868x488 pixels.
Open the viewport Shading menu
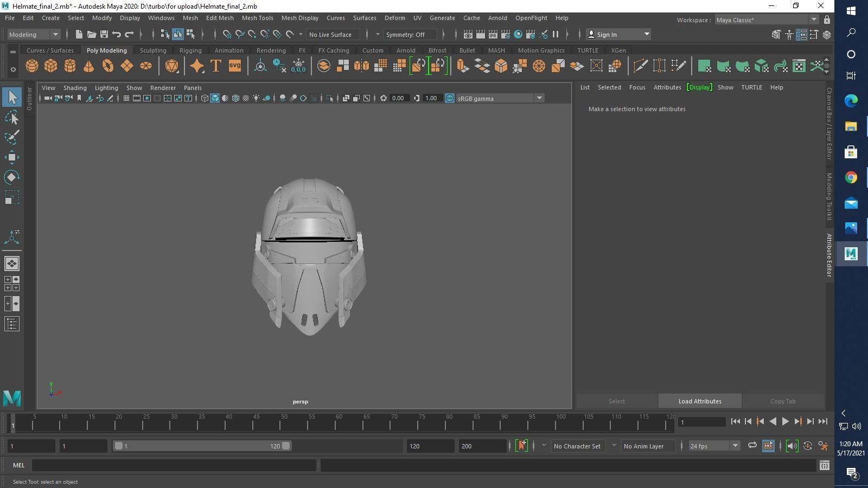coord(75,88)
